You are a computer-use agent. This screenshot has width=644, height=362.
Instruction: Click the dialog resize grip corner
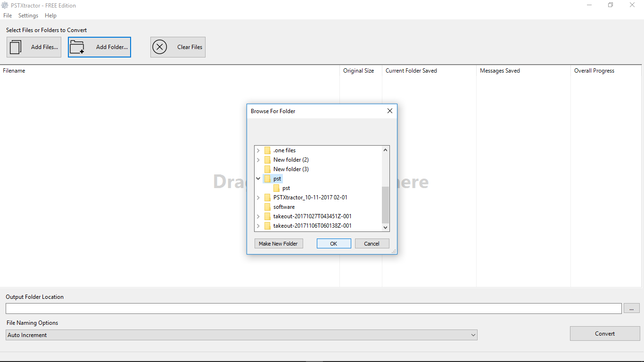394,251
